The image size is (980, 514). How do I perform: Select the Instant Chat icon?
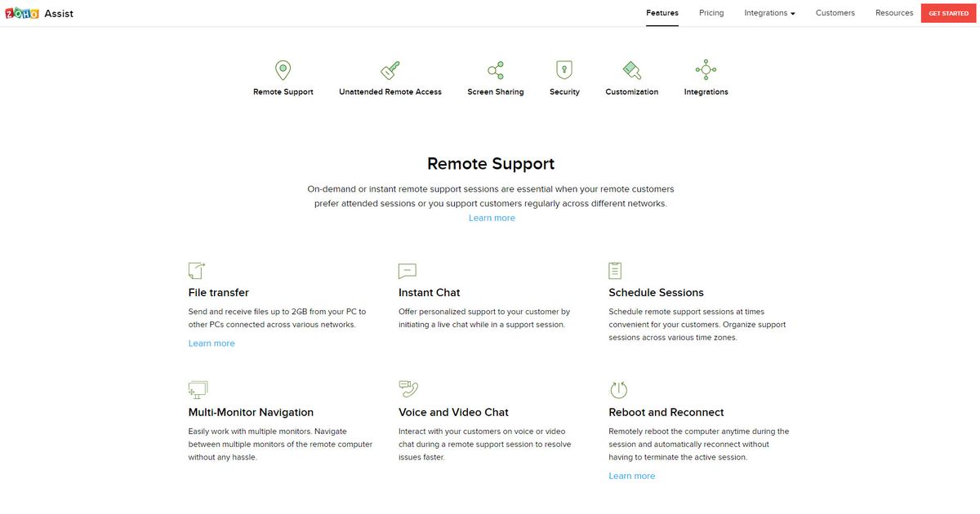coord(407,269)
